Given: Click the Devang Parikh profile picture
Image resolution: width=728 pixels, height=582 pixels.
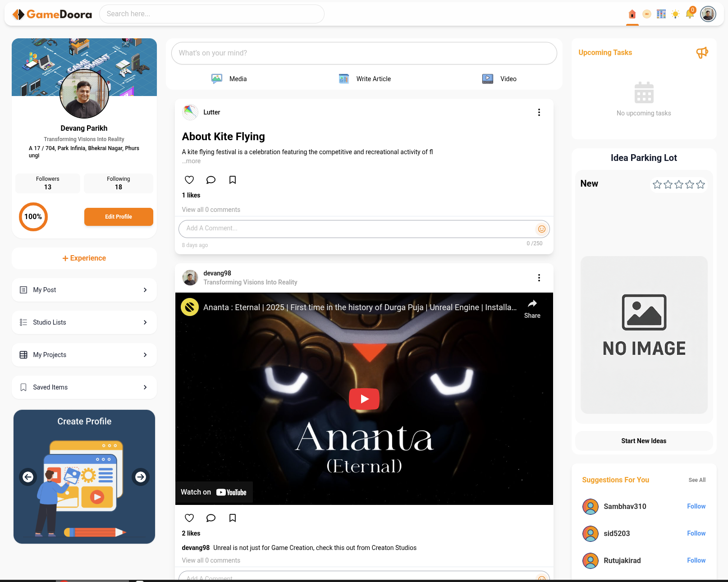Looking at the screenshot, I should click(x=84, y=94).
